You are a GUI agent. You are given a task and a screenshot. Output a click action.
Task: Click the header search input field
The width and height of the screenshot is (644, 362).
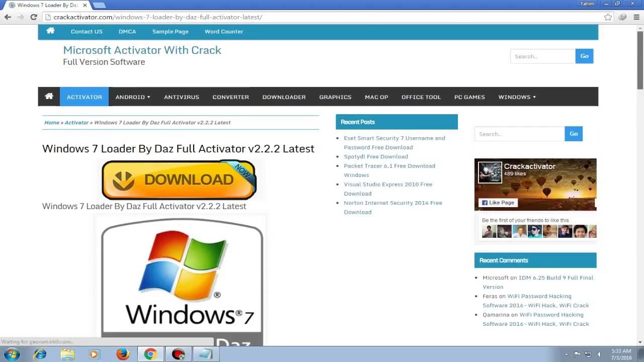543,56
